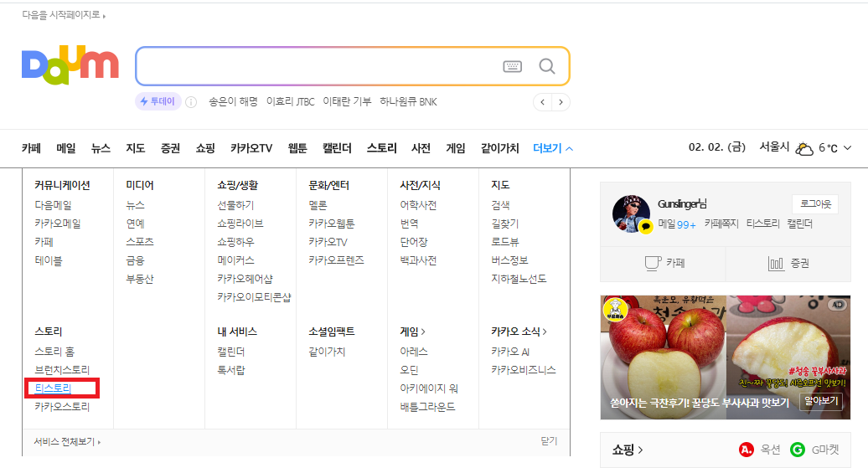Open the Gunslinger profile picture

(x=631, y=213)
